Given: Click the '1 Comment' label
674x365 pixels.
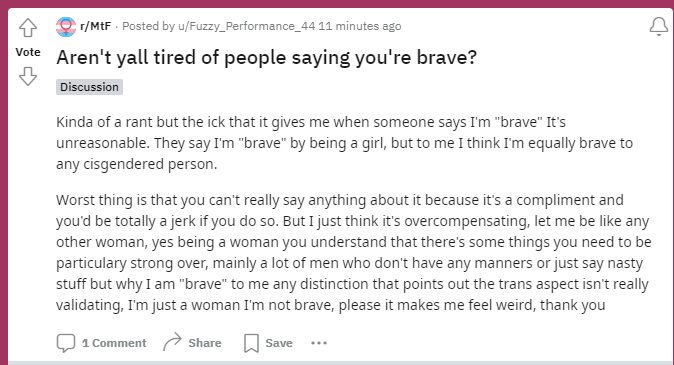Looking at the screenshot, I should pos(114,343).
